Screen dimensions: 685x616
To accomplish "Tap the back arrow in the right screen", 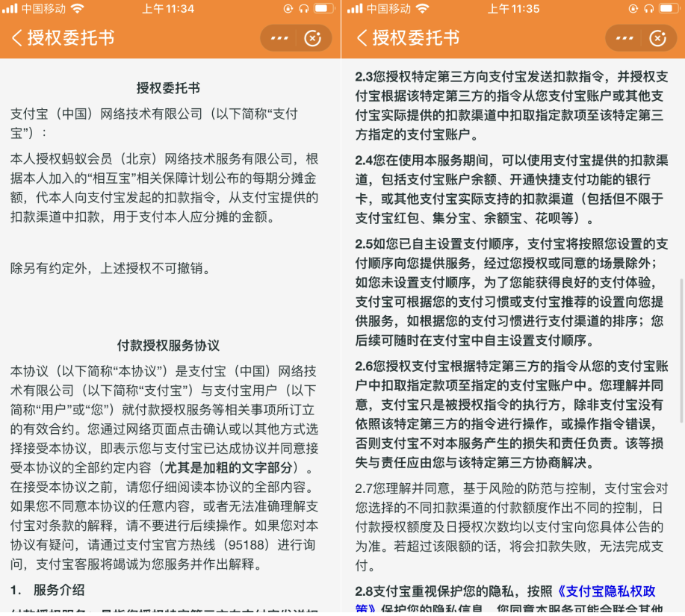I will point(362,38).
